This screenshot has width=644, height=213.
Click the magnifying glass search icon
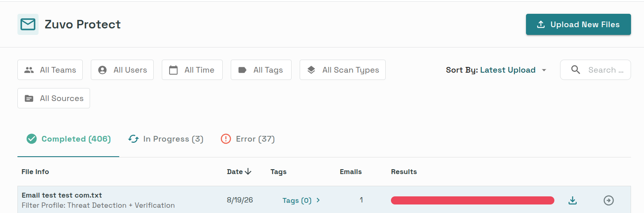575,70
